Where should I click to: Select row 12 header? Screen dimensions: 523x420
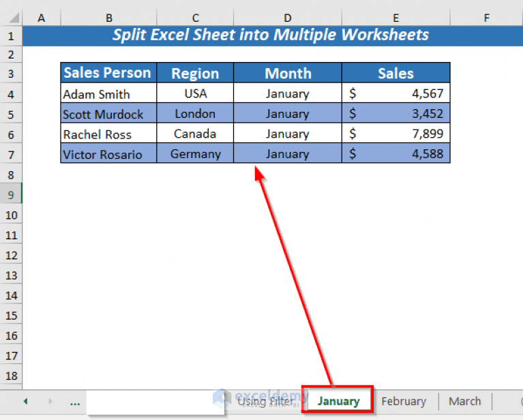click(x=11, y=255)
